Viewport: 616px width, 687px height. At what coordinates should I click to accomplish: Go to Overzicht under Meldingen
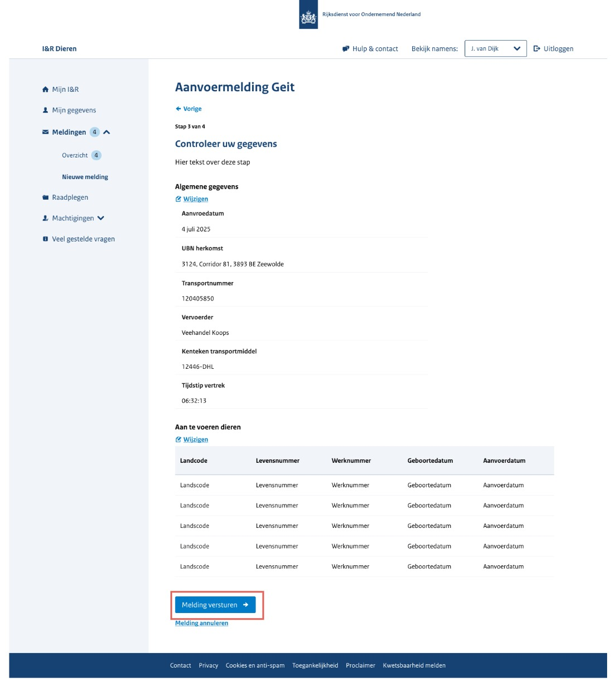pyautogui.click(x=75, y=156)
